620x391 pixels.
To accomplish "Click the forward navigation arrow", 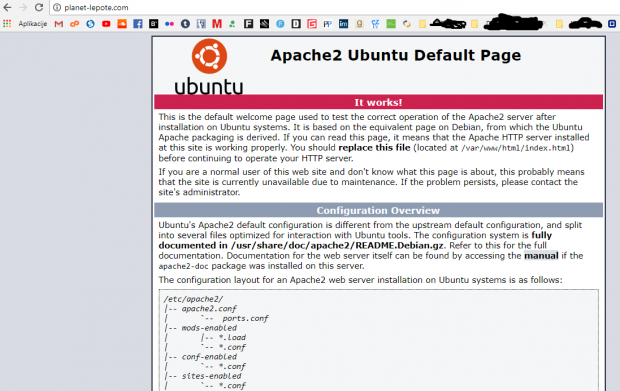I will point(23,8).
